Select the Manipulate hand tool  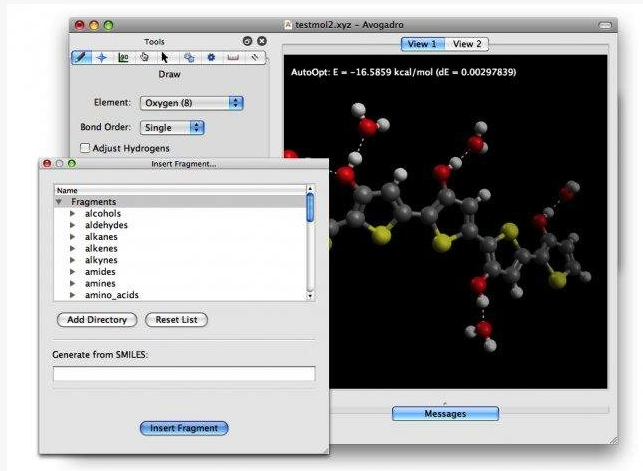144,57
